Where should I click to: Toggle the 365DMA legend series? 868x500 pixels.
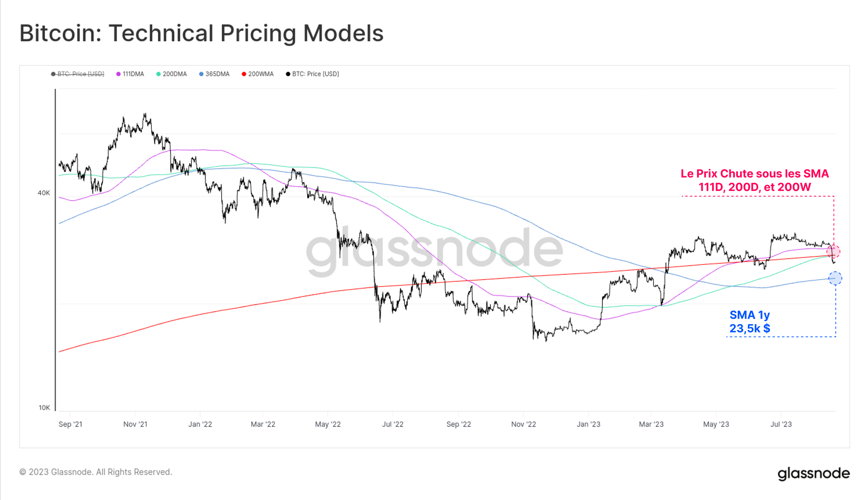point(214,74)
